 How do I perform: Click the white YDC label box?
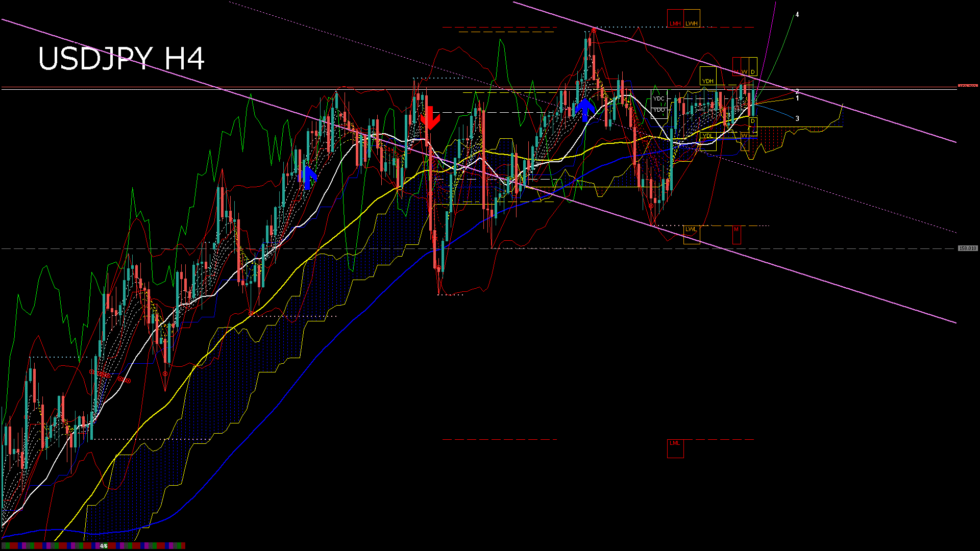(659, 98)
